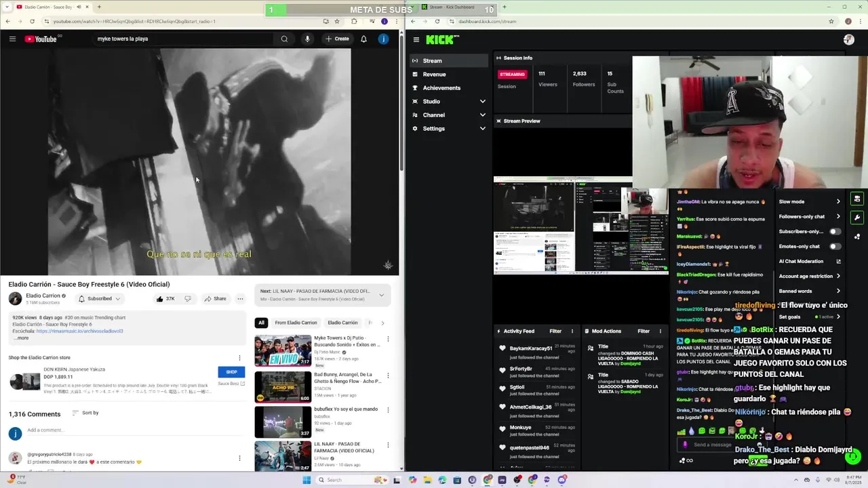Open the rimasmusic.io description link
Screen dimensions: 868x488
point(79,331)
